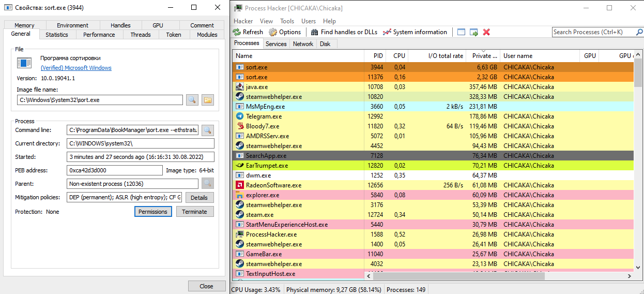The image size is (644, 294).
Task: Click magnifier icon beside Command line field
Action: tap(208, 130)
